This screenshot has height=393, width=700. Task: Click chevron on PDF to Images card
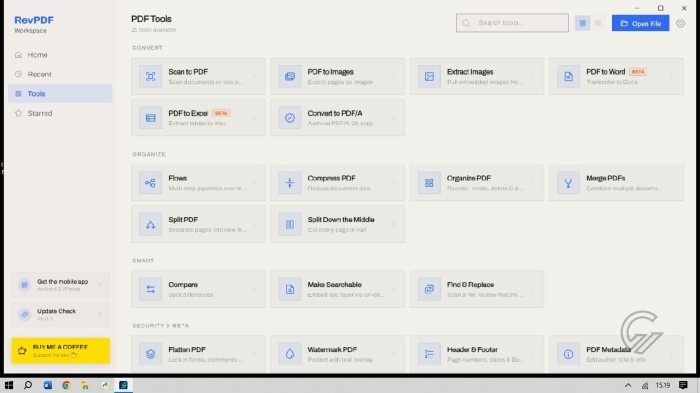point(394,76)
